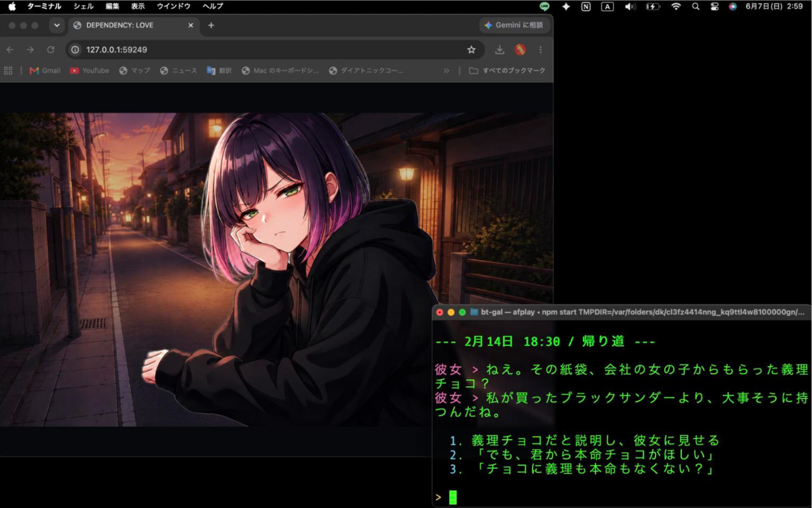This screenshot has width=812, height=508.
Task: Open the ターミナル menu in menu bar
Action: pyautogui.click(x=44, y=6)
